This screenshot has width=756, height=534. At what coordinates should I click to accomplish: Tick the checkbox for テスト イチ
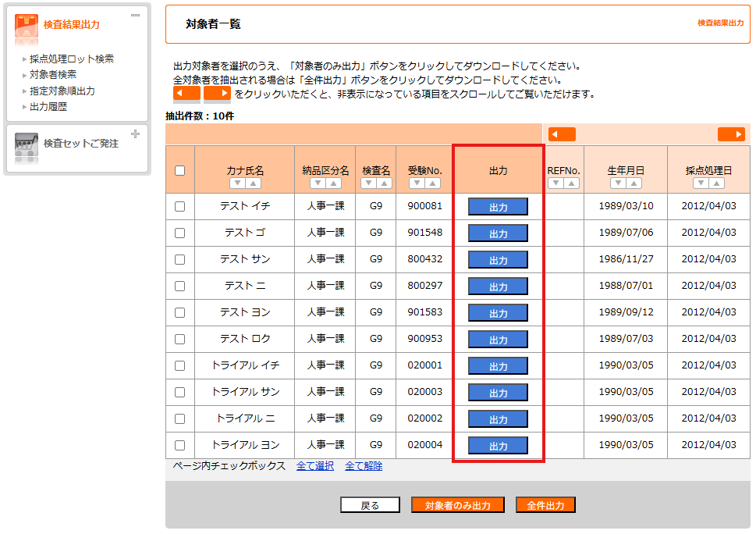(180, 207)
